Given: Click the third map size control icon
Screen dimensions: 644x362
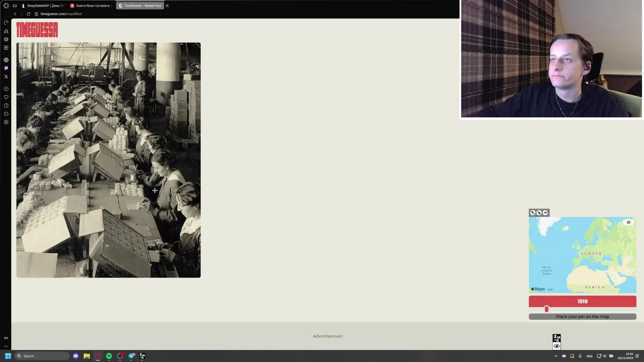Looking at the screenshot, I should pos(545,213).
